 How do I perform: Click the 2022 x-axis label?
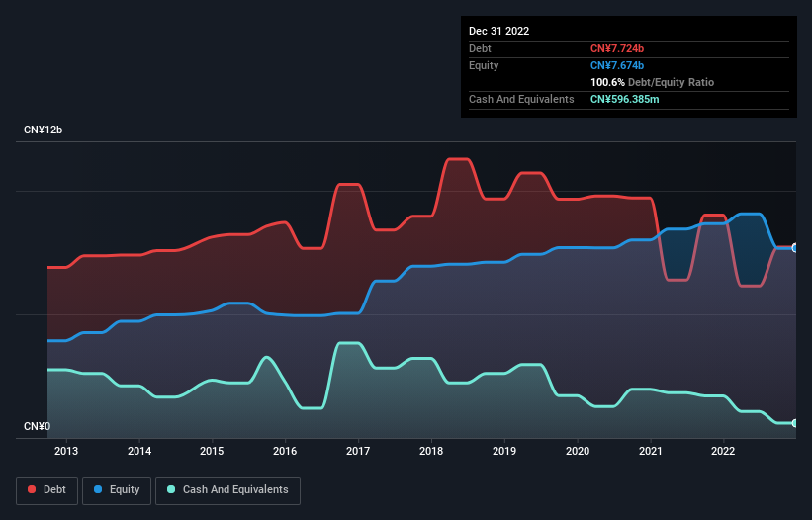(723, 451)
